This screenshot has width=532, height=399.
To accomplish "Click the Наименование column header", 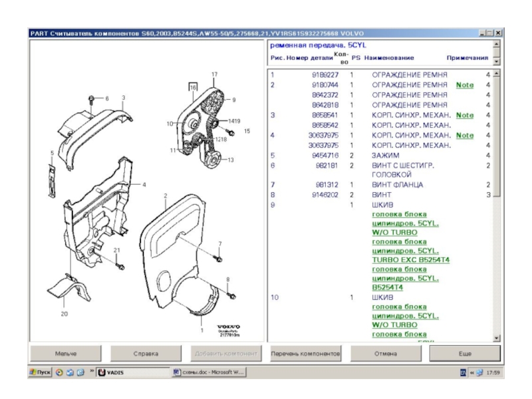I will click(x=389, y=58).
